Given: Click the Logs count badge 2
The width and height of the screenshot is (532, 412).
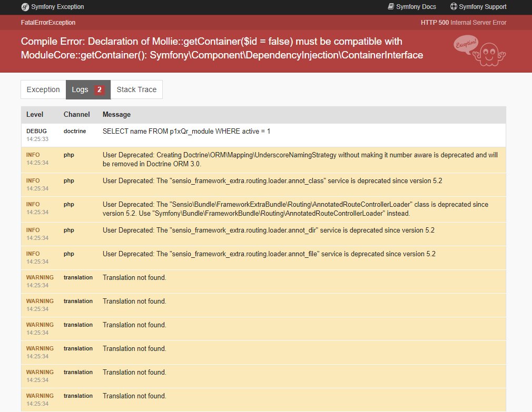Looking at the screenshot, I should tap(100, 89).
